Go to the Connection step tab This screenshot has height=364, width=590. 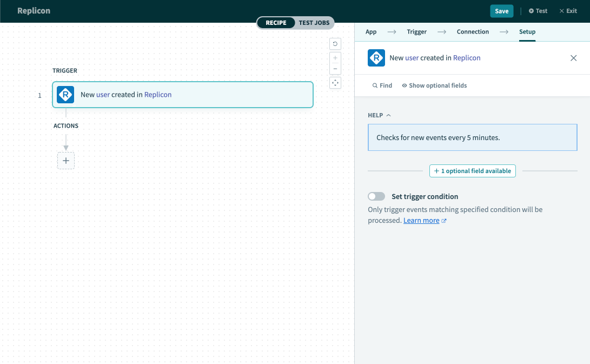(x=473, y=32)
